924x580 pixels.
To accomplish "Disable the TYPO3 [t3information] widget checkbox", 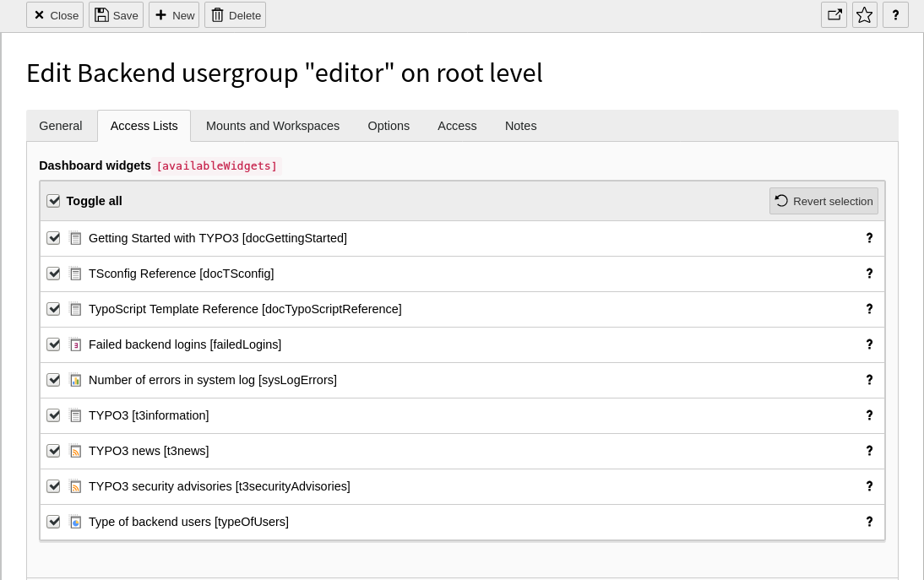I will pos(53,415).
